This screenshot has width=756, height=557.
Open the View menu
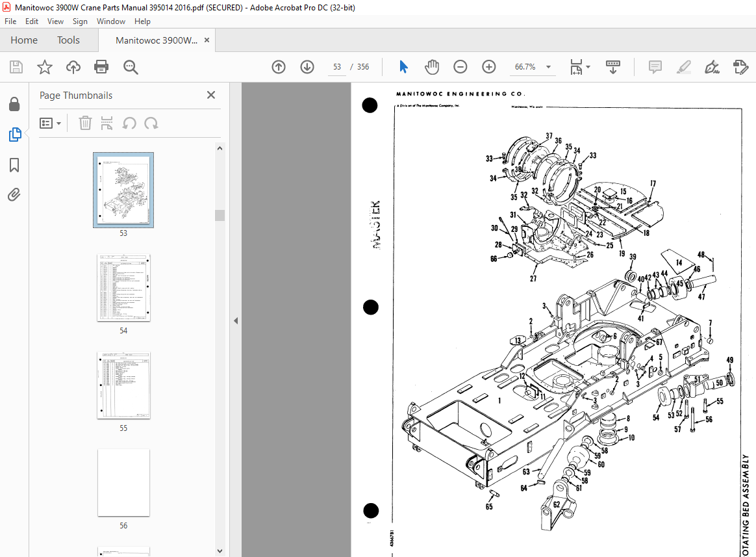(x=55, y=21)
